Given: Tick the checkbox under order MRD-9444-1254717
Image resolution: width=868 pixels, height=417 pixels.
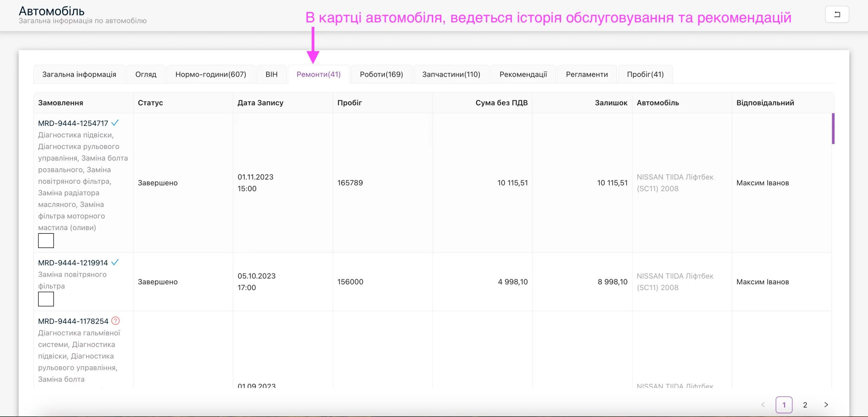Looking at the screenshot, I should tap(46, 241).
